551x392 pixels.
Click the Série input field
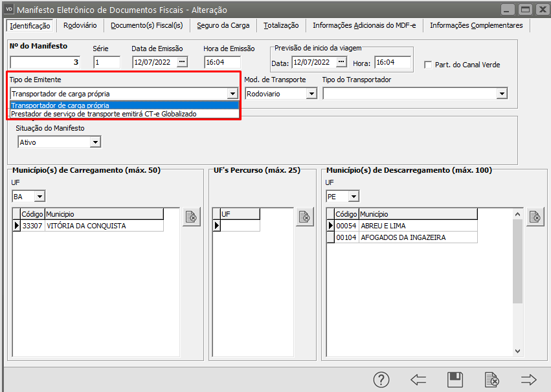[107, 63]
